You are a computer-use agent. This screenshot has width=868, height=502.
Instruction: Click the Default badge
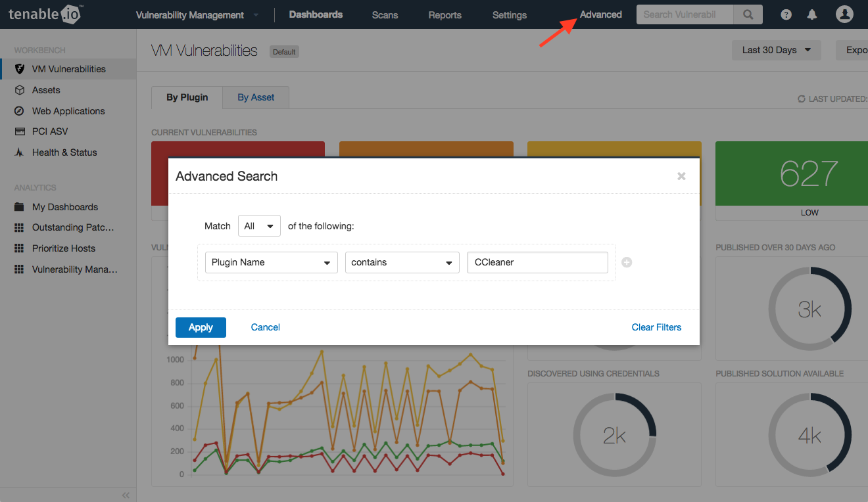[284, 52]
